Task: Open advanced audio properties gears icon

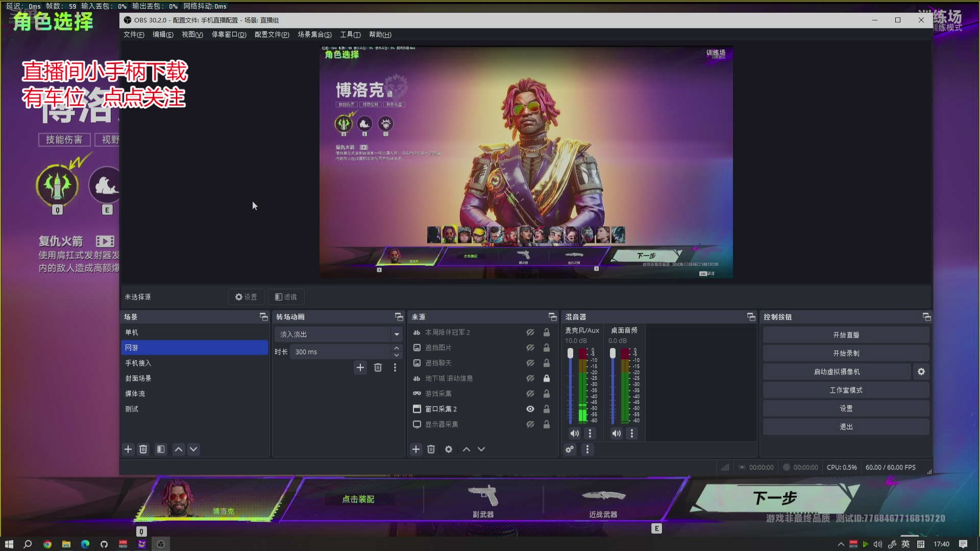Action: [x=570, y=449]
